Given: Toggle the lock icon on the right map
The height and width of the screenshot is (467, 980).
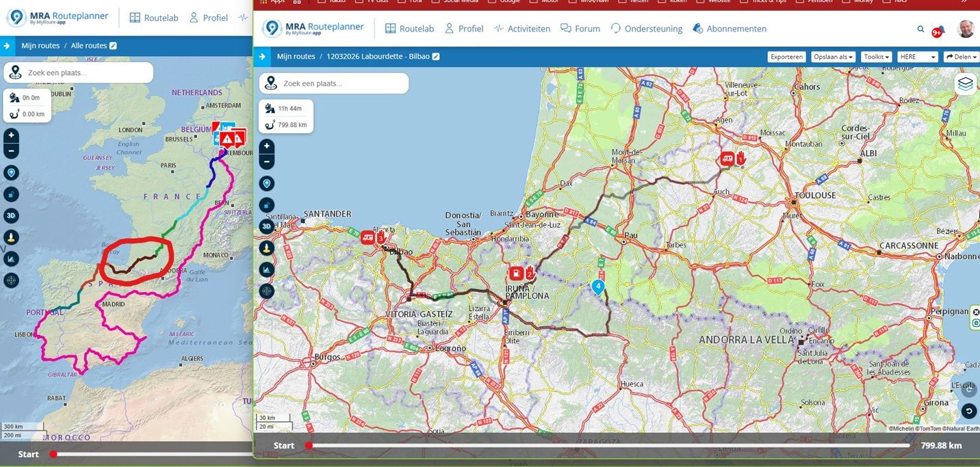Looking at the screenshot, I should pyautogui.click(x=267, y=204).
